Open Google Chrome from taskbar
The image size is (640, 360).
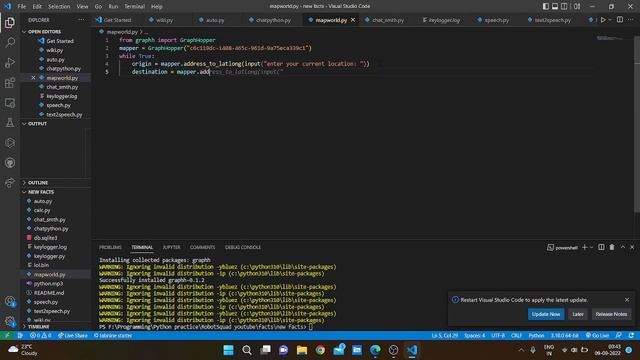click(320, 350)
